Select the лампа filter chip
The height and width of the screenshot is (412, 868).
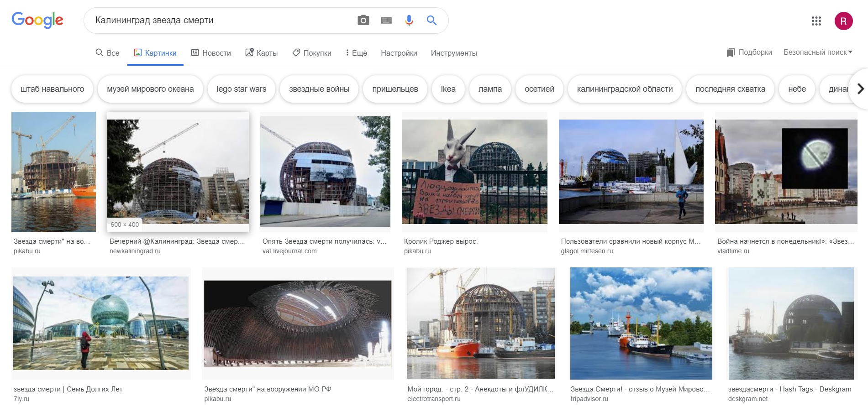coord(490,89)
